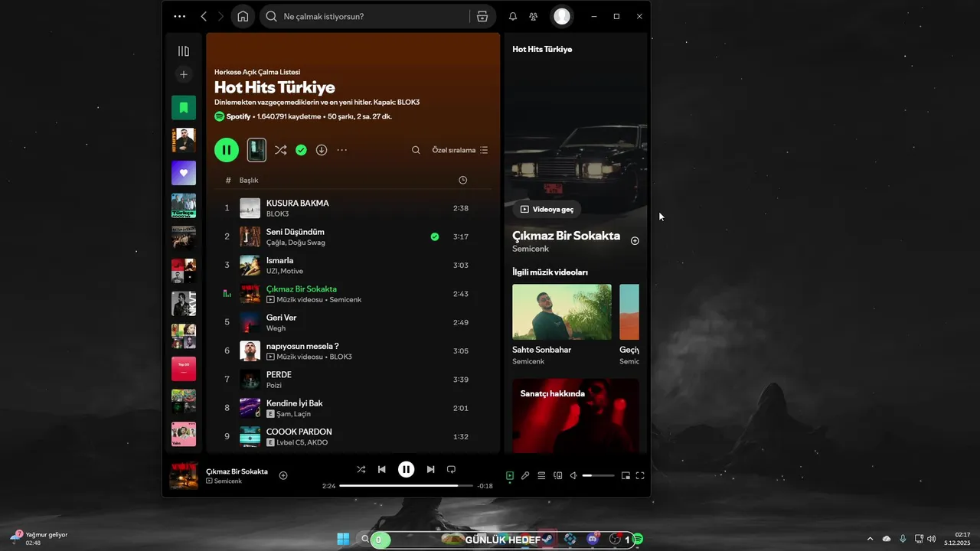Viewport: 980px width, 551px height.
Task: Open the Browse icon in search bar
Action: pos(482,16)
